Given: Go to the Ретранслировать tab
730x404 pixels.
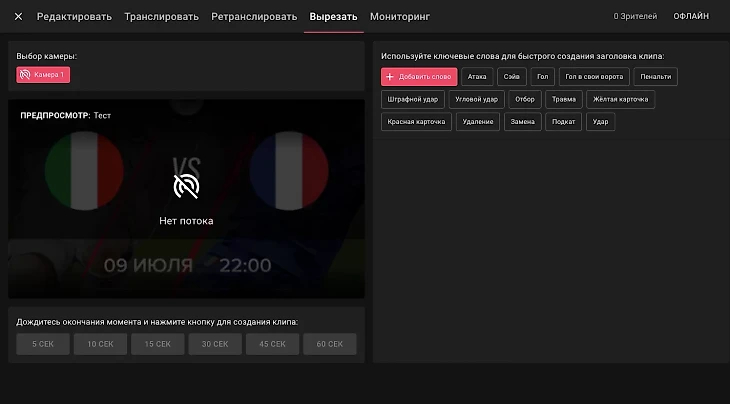Looking at the screenshot, I should coord(254,17).
